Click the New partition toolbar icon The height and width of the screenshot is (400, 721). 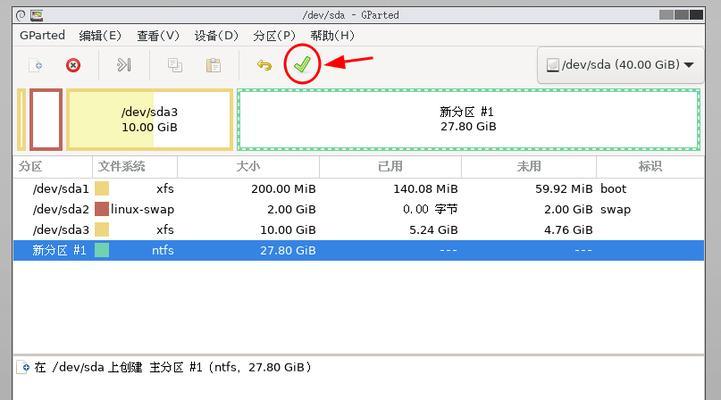[x=36, y=65]
